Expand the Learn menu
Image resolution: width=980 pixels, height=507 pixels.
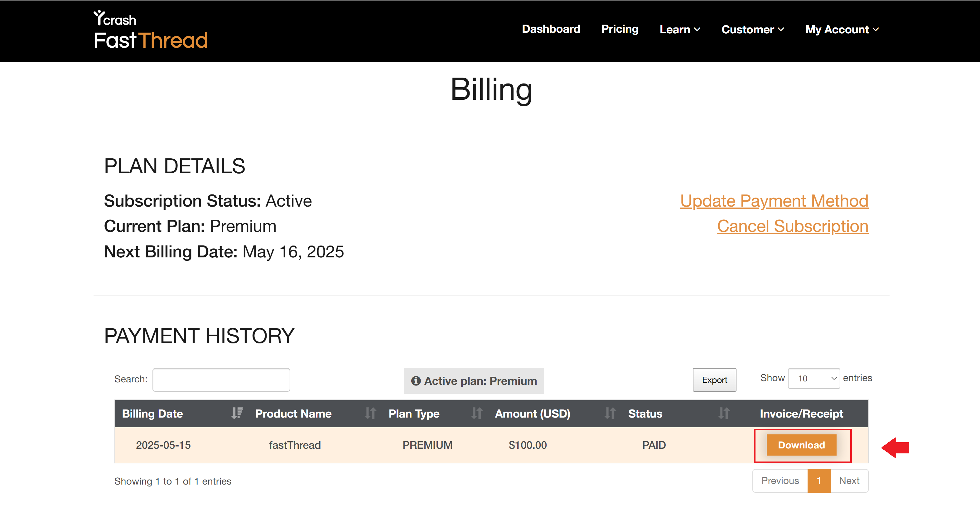click(x=680, y=29)
